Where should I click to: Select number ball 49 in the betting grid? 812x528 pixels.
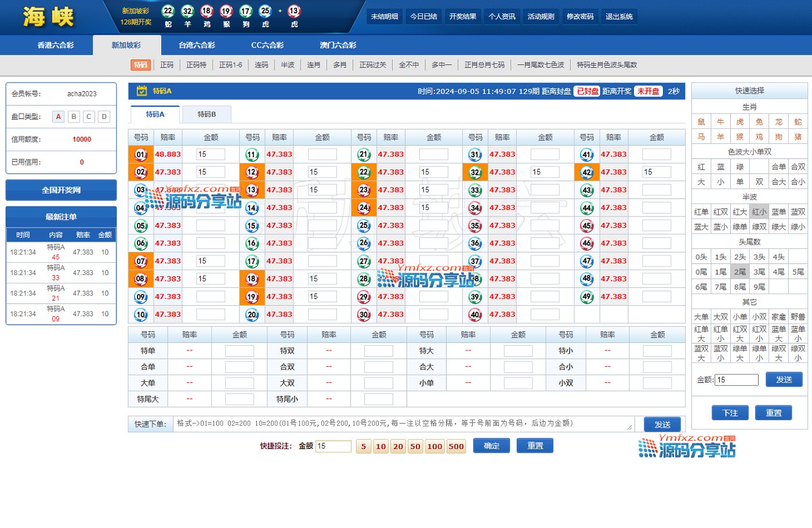(587, 297)
